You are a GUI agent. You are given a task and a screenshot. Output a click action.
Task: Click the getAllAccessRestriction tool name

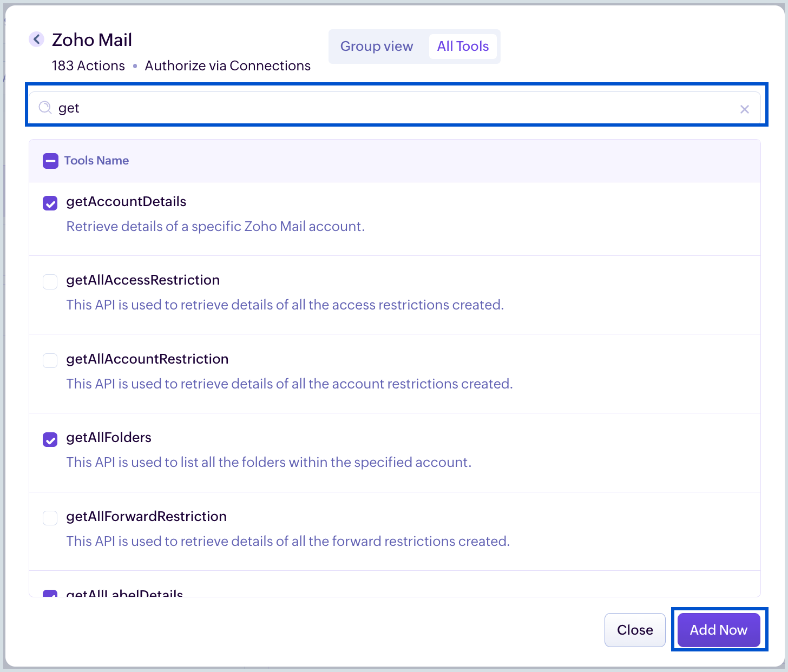point(143,280)
